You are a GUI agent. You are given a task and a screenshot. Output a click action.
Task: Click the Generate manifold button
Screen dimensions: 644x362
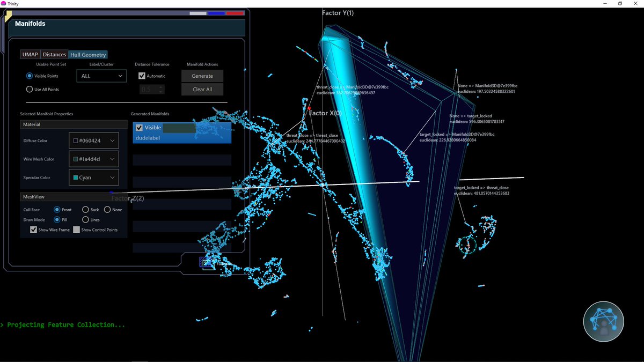click(x=202, y=76)
